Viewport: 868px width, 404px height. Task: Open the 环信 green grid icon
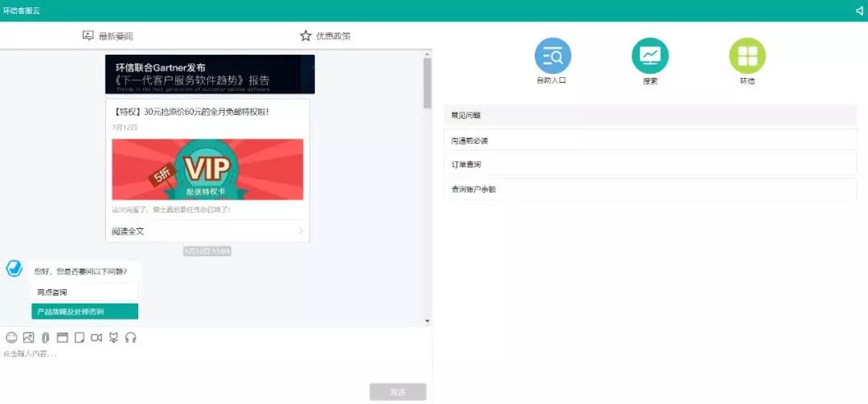click(747, 56)
